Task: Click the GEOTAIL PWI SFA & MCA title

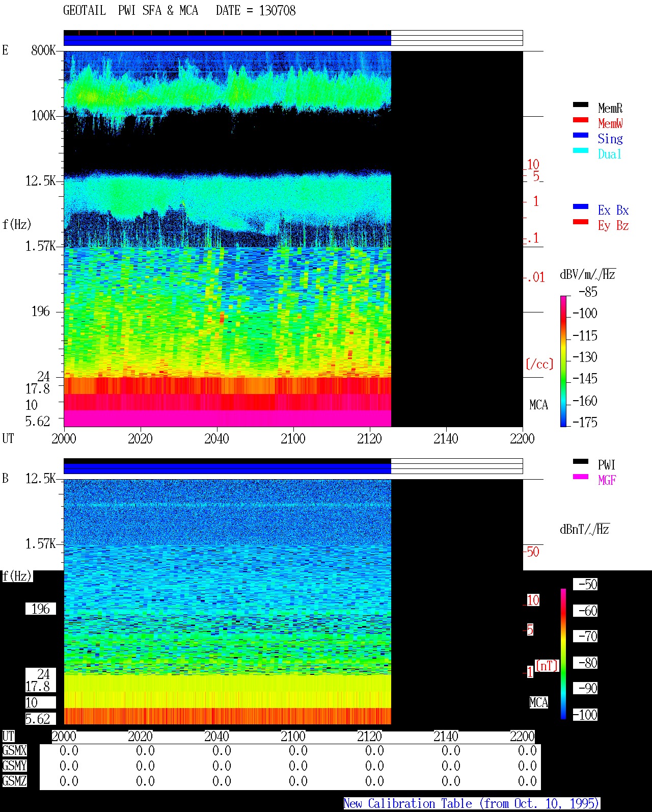Action: [x=130, y=11]
